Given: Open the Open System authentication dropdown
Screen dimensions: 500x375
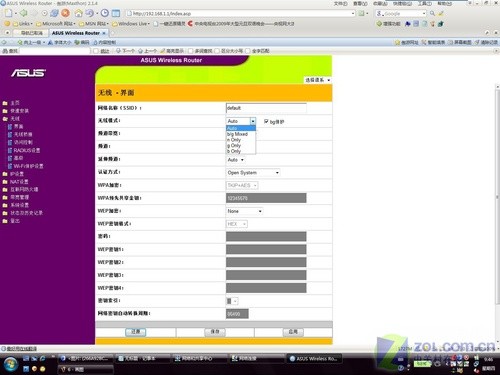Looking at the screenshot, I should pyautogui.click(x=253, y=173).
